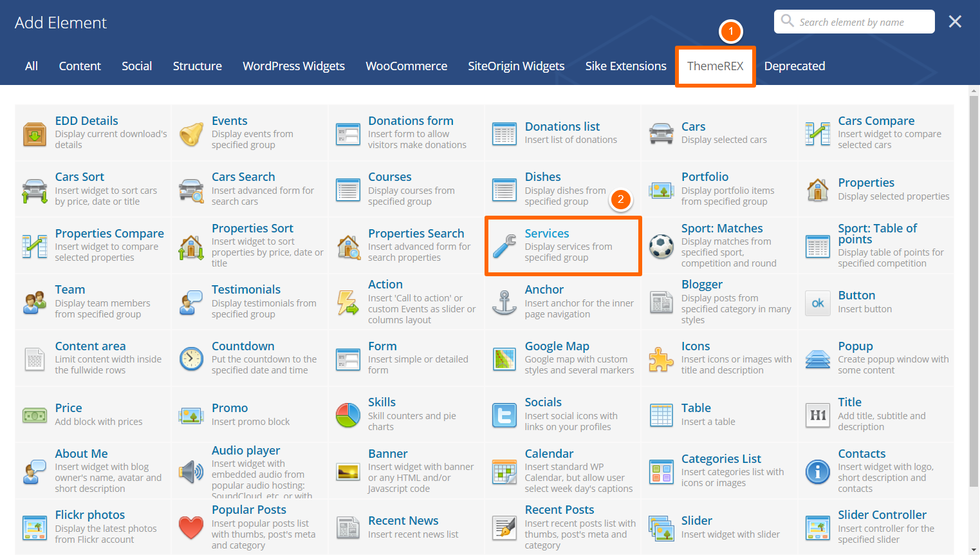The image size is (980, 555).
Task: Open the WooCommerce tab
Action: click(407, 66)
